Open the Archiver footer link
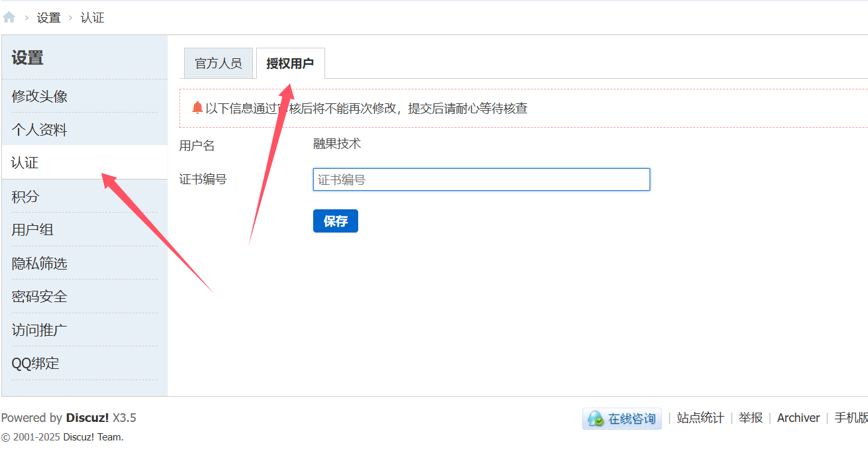This screenshot has width=868, height=463. pos(798,418)
